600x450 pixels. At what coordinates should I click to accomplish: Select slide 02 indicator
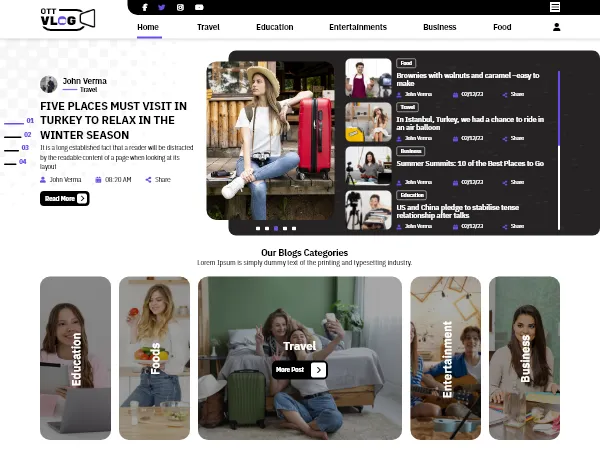(x=18, y=135)
